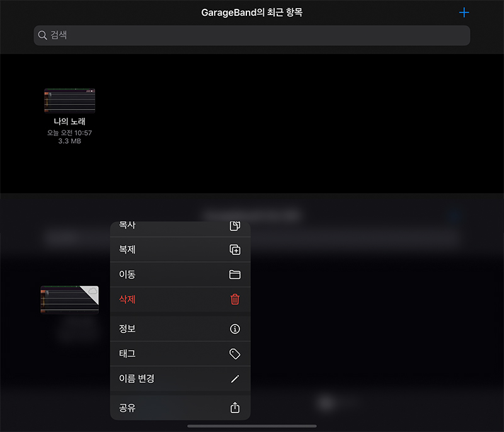The image size is (504, 432).
Task: Click the duplicate icon beside 복제
Action: [235, 249]
